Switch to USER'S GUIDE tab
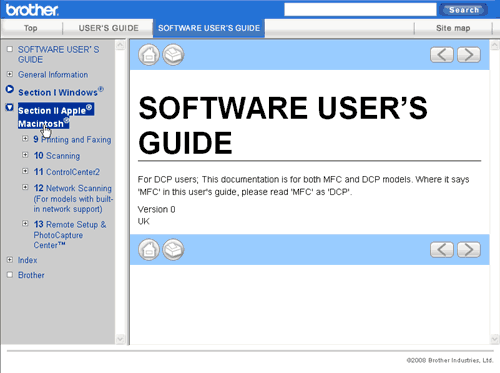The image size is (500, 373). 108,28
